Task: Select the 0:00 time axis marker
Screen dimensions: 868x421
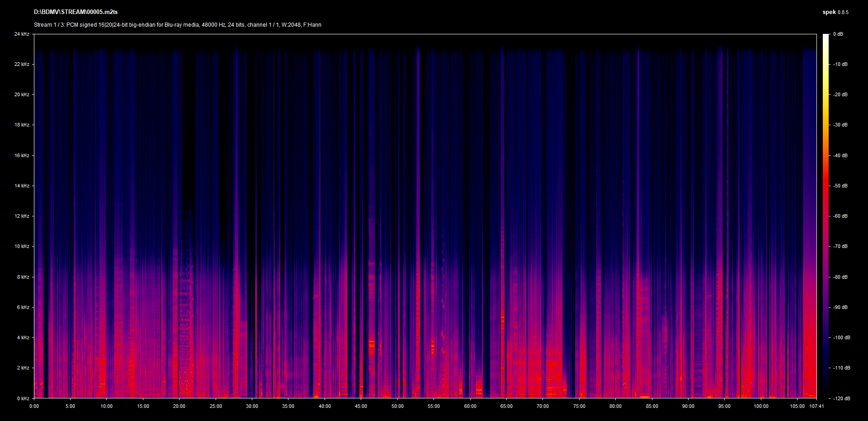Action: tap(34, 407)
